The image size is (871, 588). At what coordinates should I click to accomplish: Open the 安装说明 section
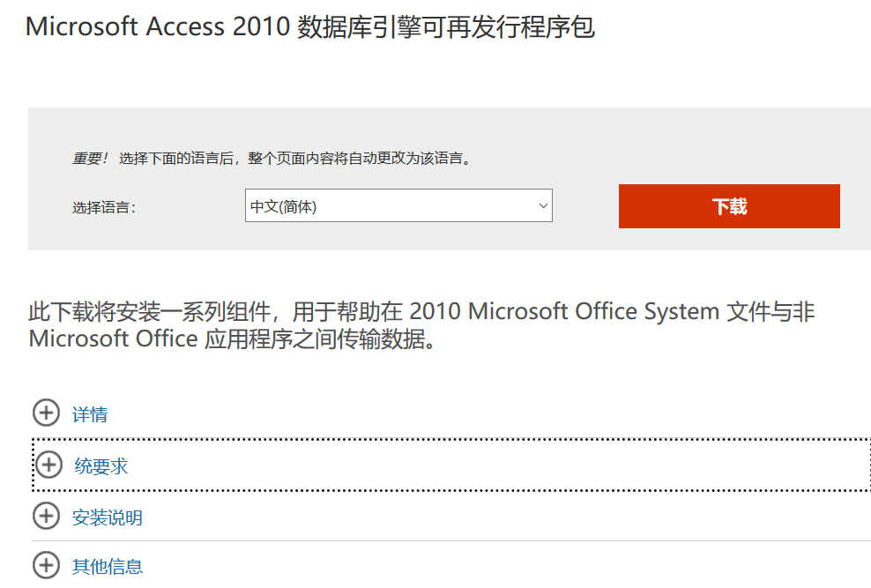point(108,517)
